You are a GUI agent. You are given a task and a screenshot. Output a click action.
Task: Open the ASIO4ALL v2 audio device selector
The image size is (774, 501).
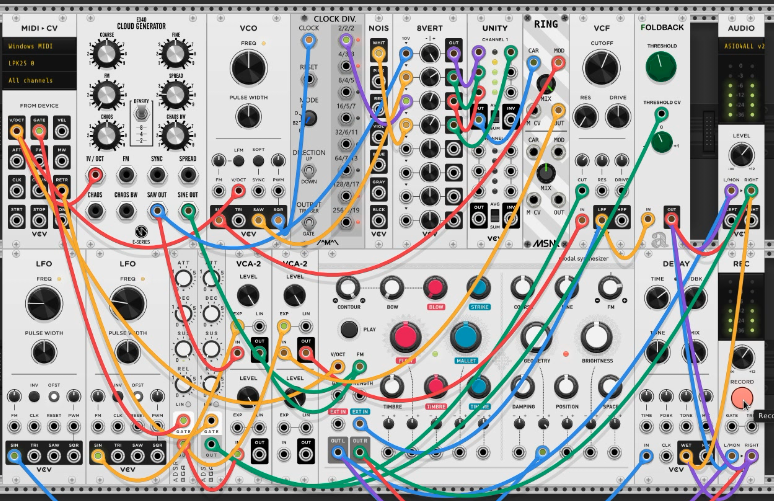744,46
